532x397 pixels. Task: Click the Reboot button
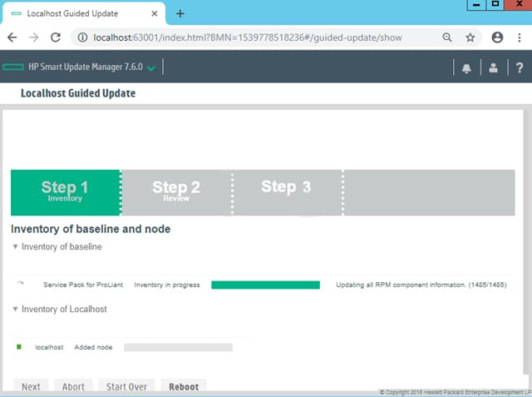184,386
